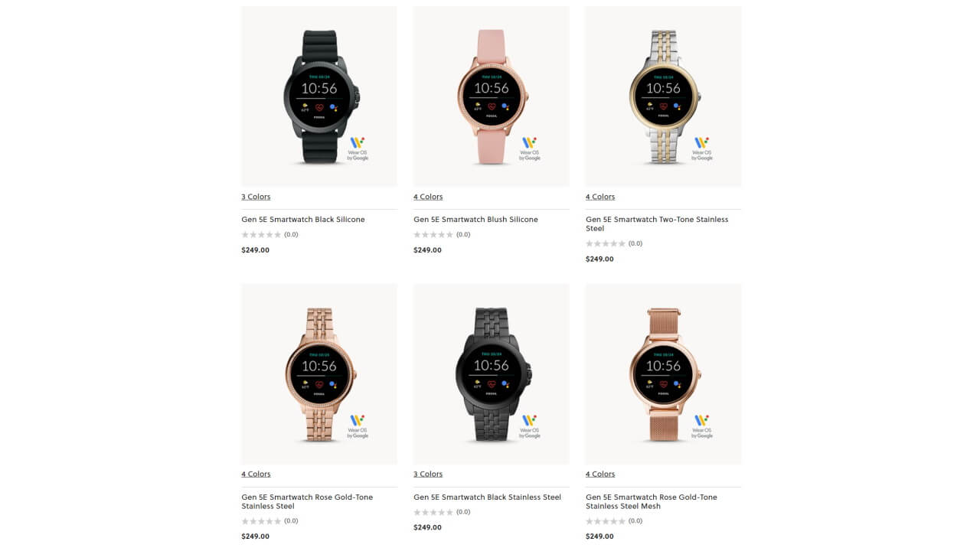
Task: Show 4 Colors for Two-Tone Stainless Steel watch
Action: 600,197
